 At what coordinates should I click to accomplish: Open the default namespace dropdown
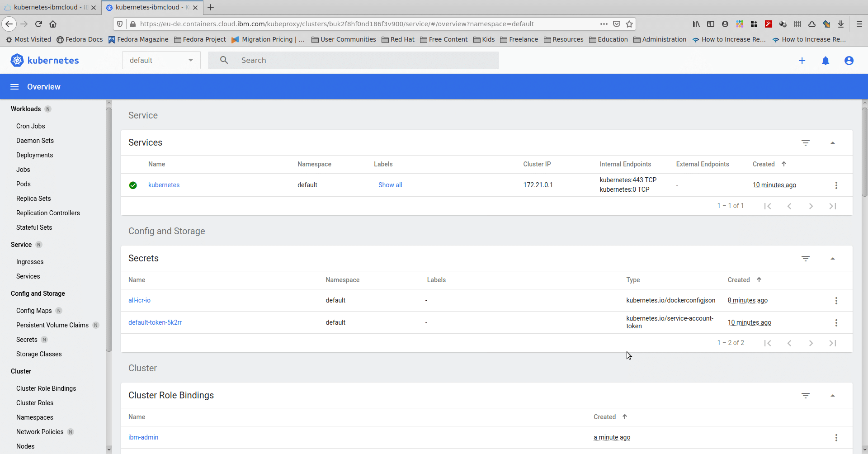tap(161, 60)
